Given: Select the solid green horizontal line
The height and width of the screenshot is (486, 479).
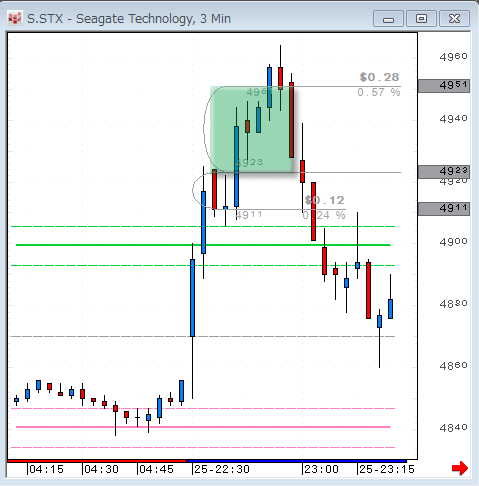Looking at the screenshot, I should point(203,245).
